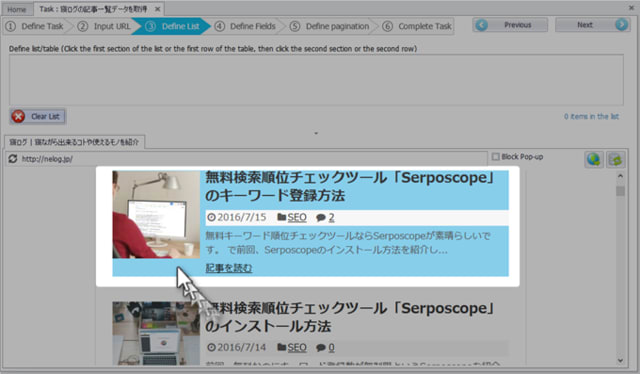Image resolution: width=640 pixels, height=374 pixels.
Task: Open SEO category link dated 2016/7/15
Action: coord(297,217)
